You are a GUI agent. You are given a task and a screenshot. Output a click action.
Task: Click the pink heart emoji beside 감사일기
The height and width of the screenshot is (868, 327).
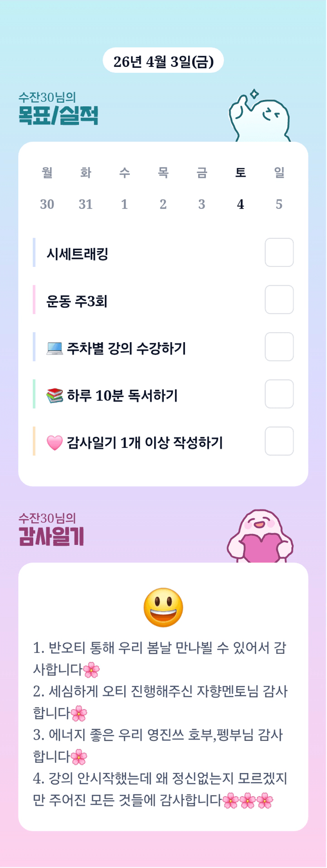55,443
